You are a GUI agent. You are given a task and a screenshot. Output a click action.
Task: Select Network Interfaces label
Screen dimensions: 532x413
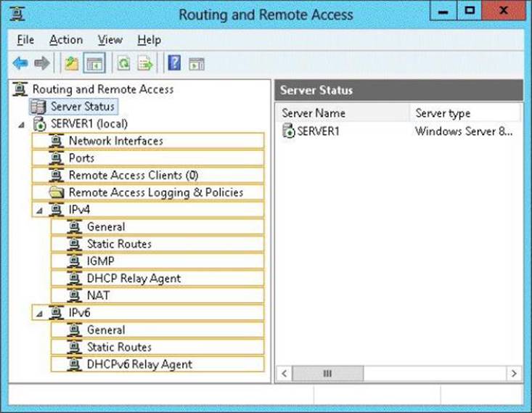tap(116, 141)
